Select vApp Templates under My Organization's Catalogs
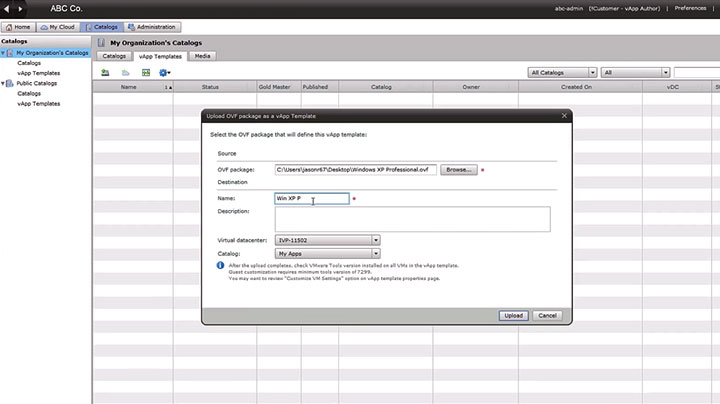The image size is (720, 404). coord(39,73)
